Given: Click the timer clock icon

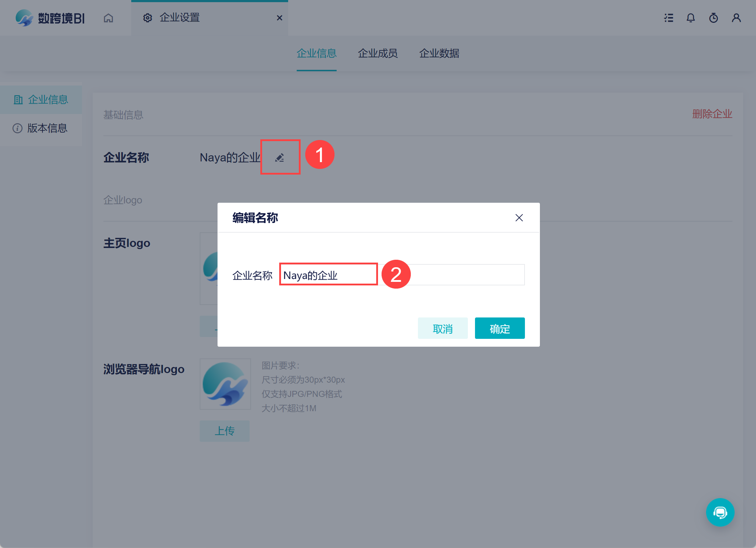Looking at the screenshot, I should [x=714, y=18].
